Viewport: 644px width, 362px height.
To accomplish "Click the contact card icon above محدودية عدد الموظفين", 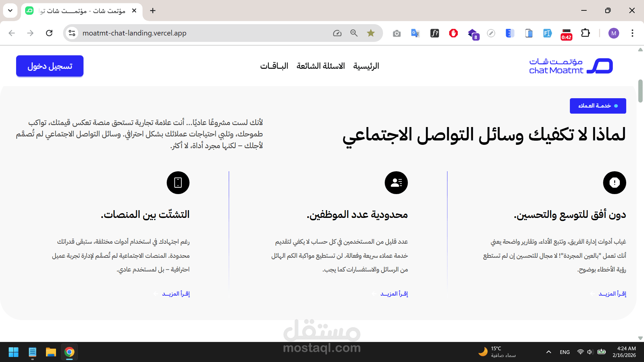I will 396,183.
